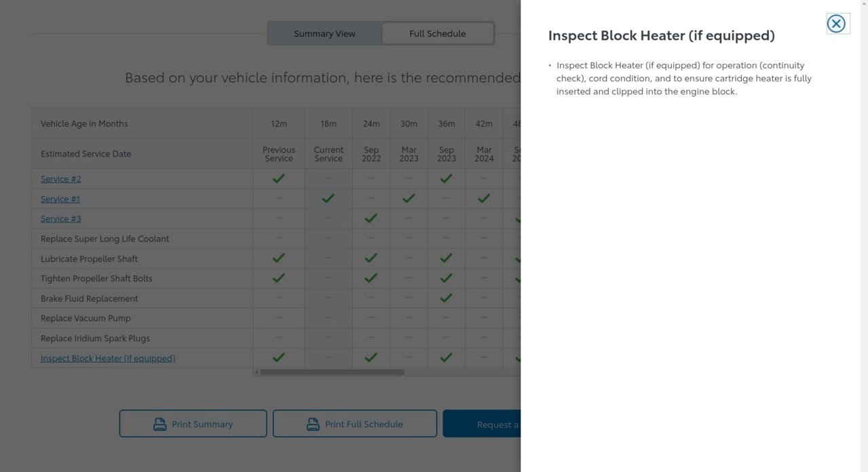
Task: Click the Replace Iridium Spark Plugs row label
Action: pyautogui.click(x=95, y=338)
